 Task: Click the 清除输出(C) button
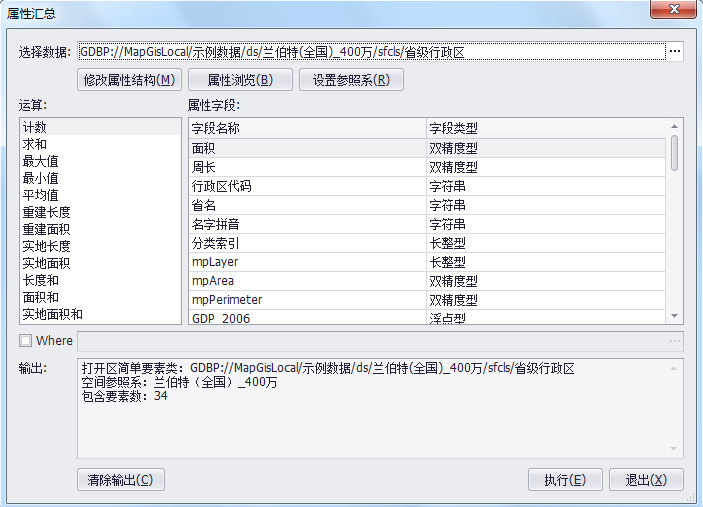(120, 480)
